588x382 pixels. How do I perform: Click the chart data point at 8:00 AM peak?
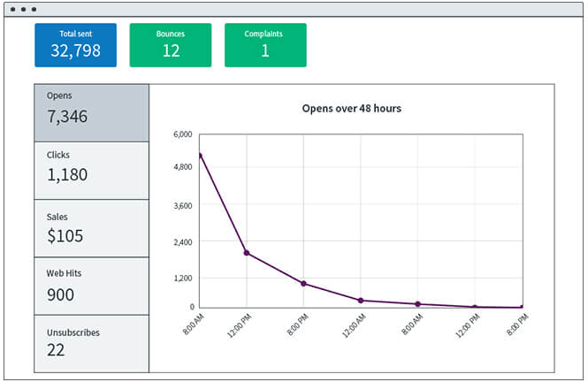click(x=200, y=156)
